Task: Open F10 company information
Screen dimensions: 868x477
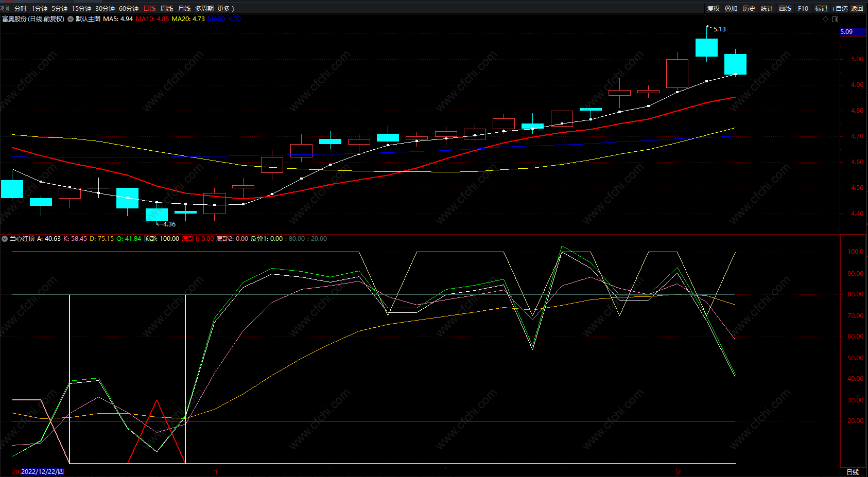Action: click(x=803, y=9)
